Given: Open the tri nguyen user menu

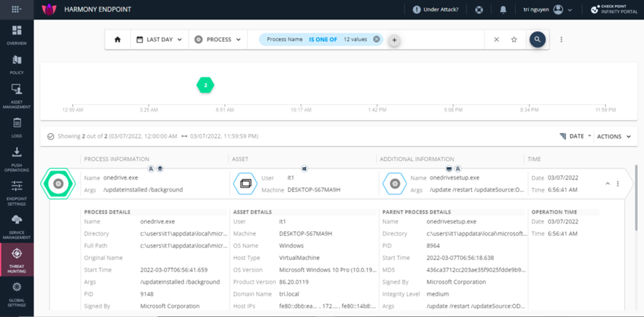Looking at the screenshot, I should point(548,9).
